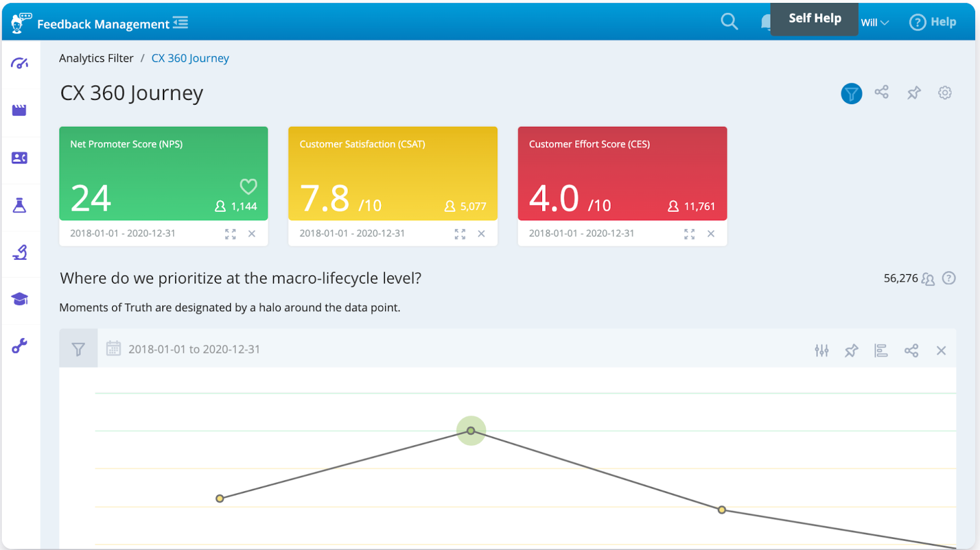Go to CX 360 Journey breadcrumb link
The width and height of the screenshot is (980, 550).
(x=190, y=58)
